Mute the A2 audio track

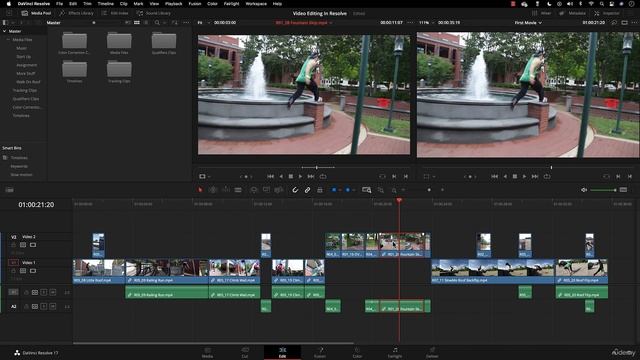pos(53,307)
